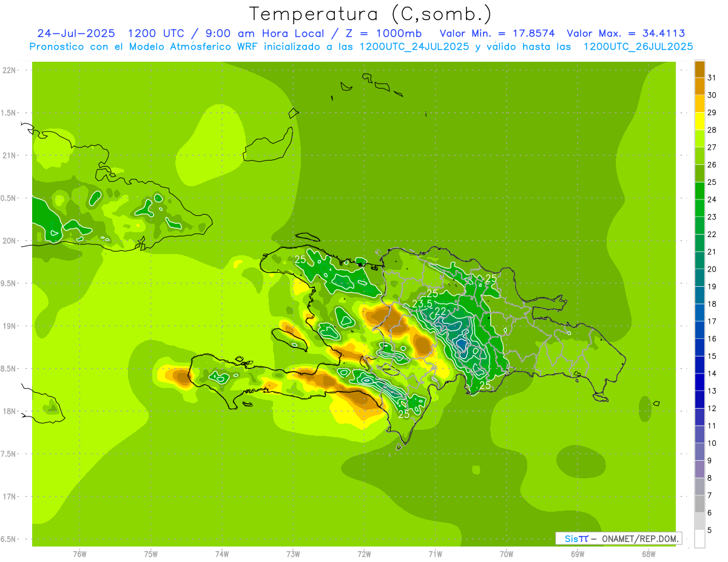The width and height of the screenshot is (728, 562).
Task: Click the colorbar value label "14"
Action: [x=712, y=373]
